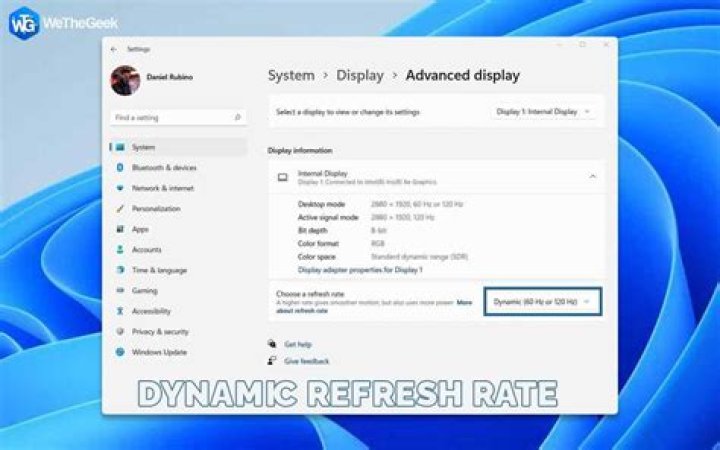
Task: Click the Desktop mode label
Action: tap(321, 204)
